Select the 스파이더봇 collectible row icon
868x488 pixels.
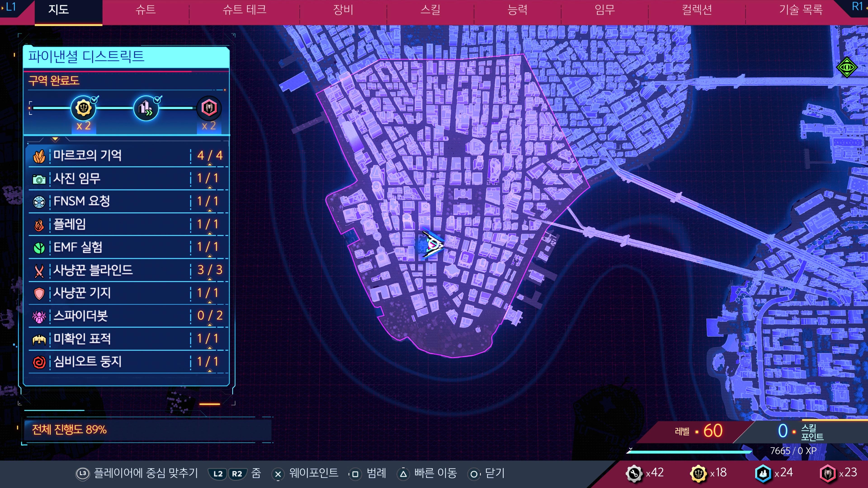pyautogui.click(x=39, y=316)
